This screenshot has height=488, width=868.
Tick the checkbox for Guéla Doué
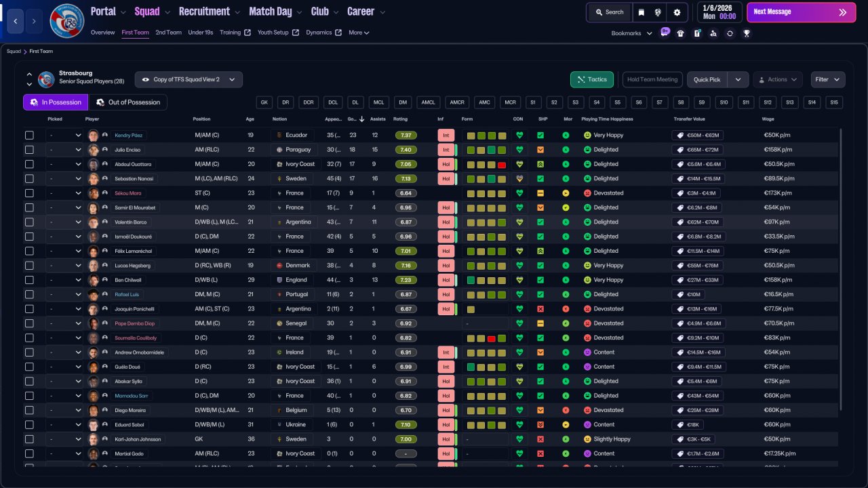click(29, 367)
